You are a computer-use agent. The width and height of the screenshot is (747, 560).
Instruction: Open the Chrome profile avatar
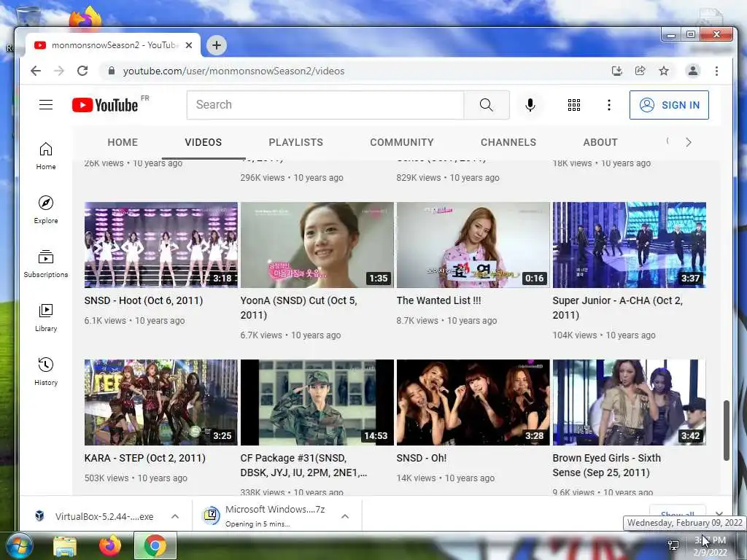[693, 71]
